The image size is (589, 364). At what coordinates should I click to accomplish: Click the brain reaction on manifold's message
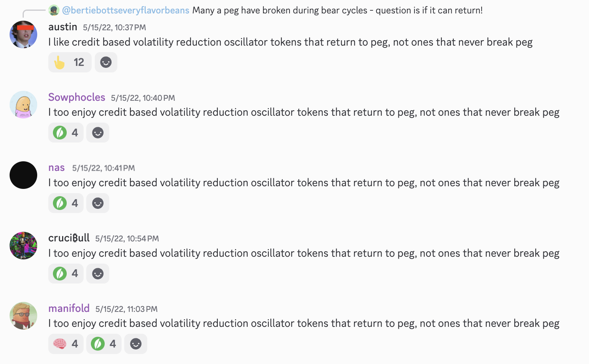66,344
